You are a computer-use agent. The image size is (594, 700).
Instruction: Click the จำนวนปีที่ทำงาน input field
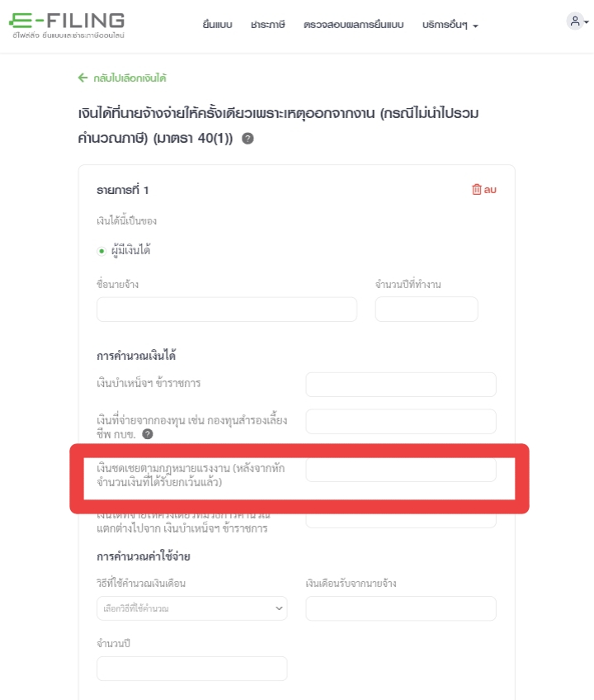(427, 309)
